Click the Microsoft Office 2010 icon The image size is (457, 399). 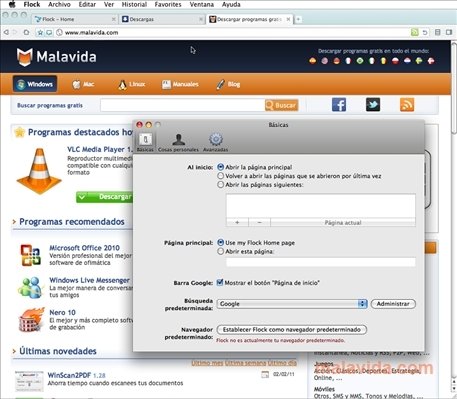pos(30,255)
